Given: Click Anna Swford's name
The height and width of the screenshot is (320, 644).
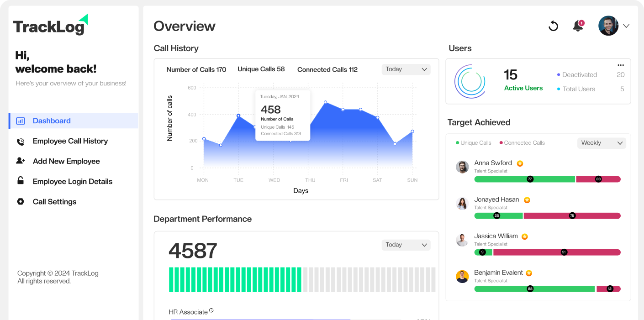Looking at the screenshot, I should 493,163.
